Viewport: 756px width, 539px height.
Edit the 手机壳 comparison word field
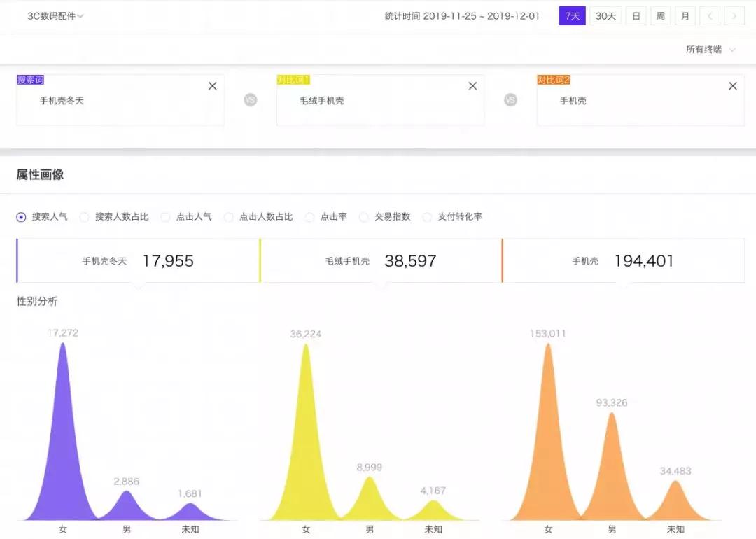click(640, 100)
